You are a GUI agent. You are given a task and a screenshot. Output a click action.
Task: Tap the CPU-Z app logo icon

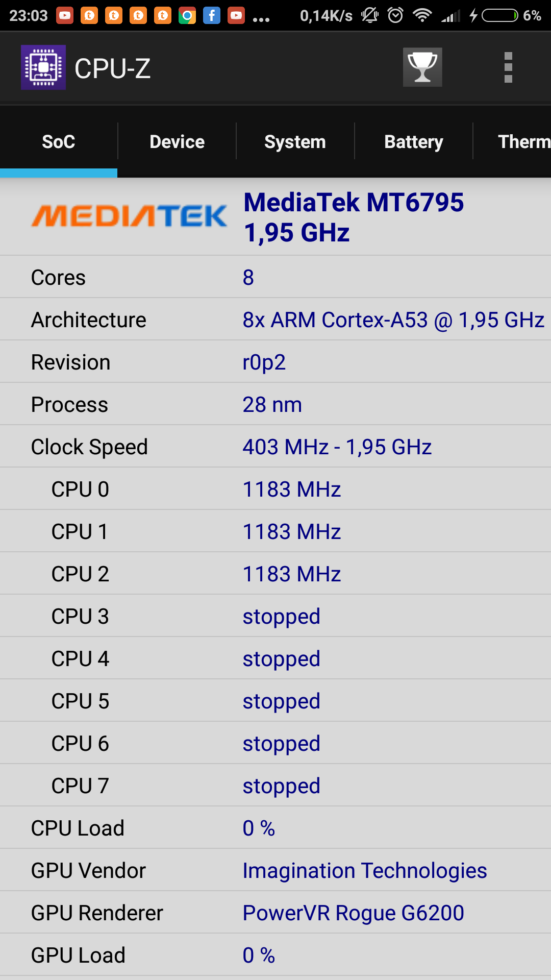coord(43,67)
